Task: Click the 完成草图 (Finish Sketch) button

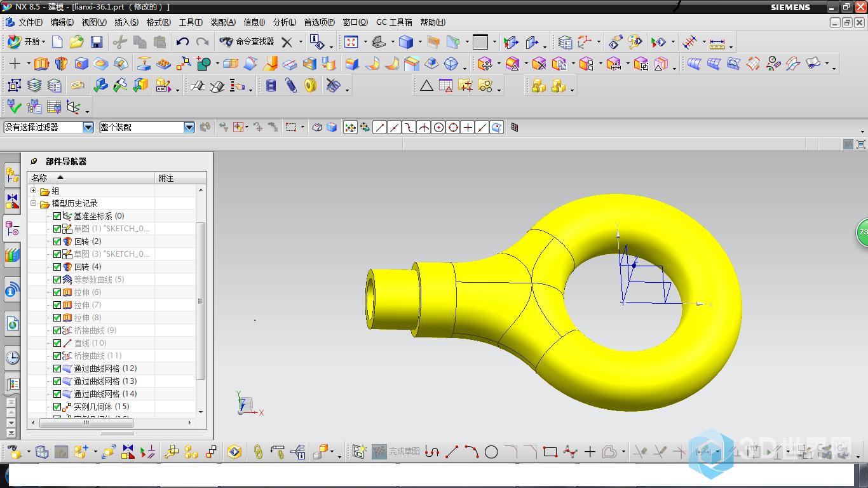Action: [x=396, y=452]
